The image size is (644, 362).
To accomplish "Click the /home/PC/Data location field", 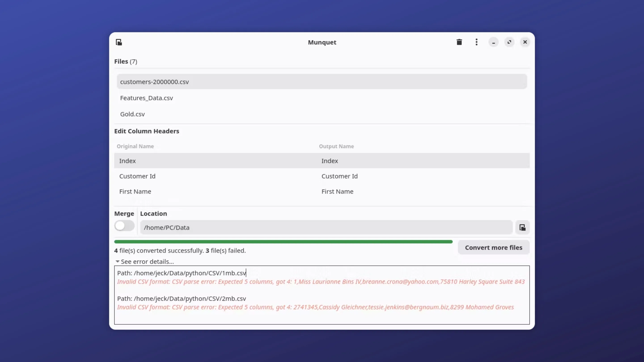I will [x=326, y=228].
